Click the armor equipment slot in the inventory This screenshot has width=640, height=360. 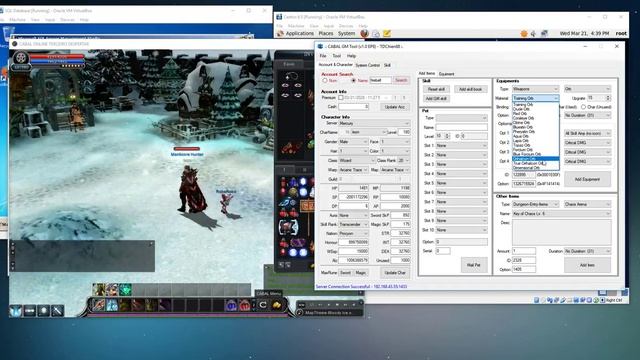(289, 227)
